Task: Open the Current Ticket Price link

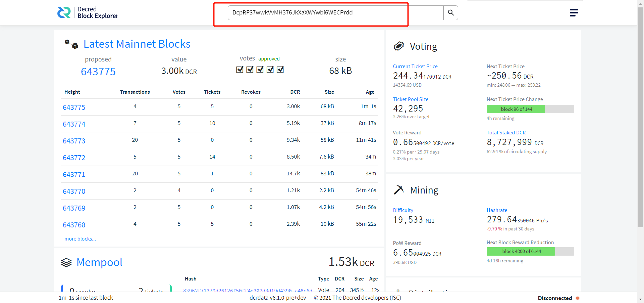Action: [x=415, y=67]
